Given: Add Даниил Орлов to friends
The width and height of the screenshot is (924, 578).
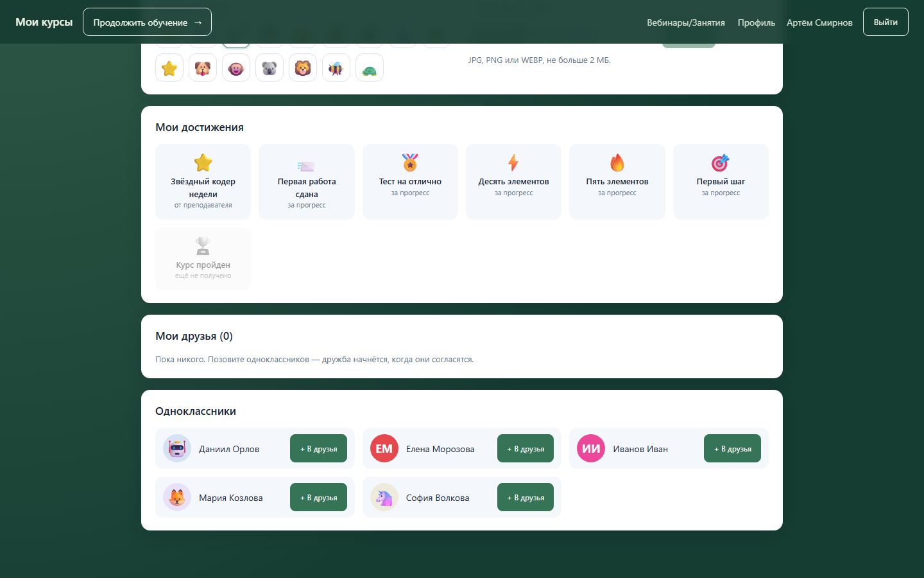Looking at the screenshot, I should (x=318, y=448).
